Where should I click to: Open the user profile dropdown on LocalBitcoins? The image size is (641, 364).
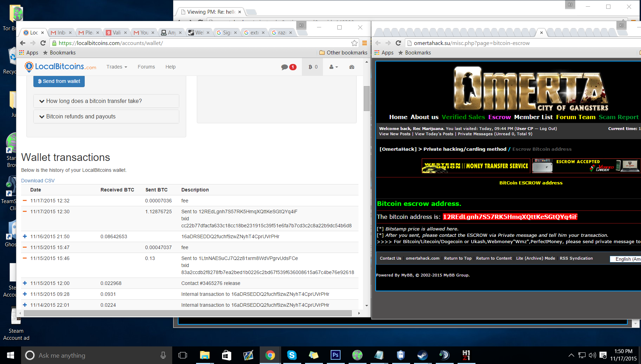click(334, 67)
